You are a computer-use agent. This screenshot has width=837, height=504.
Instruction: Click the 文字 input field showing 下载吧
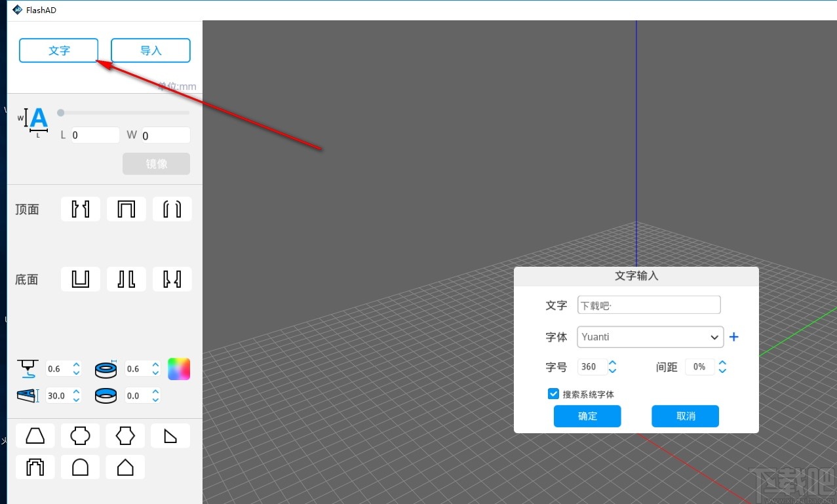tap(648, 304)
